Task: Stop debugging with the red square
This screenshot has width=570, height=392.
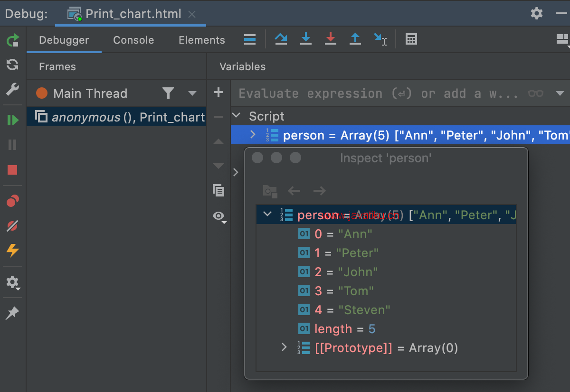Action: coord(13,170)
